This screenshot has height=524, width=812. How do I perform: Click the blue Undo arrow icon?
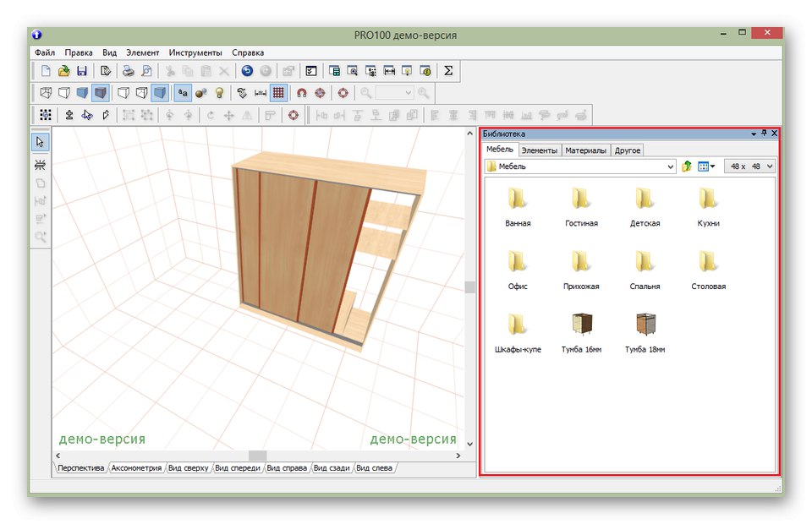pos(246,72)
